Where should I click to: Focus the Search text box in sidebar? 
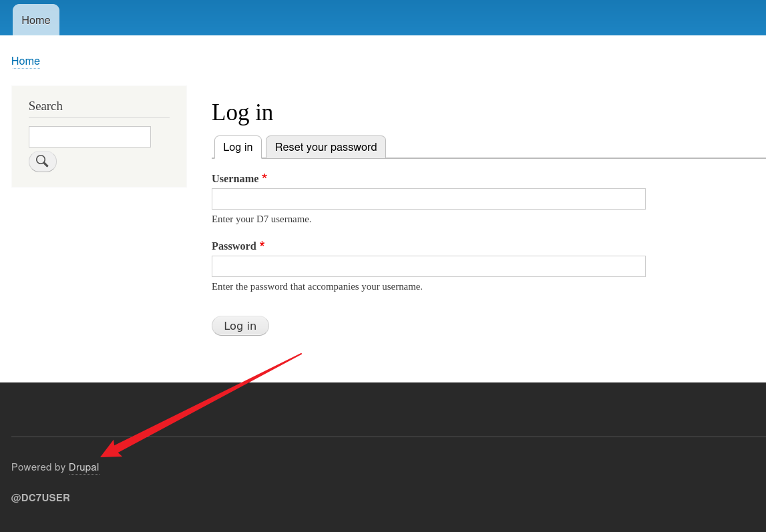(x=89, y=137)
